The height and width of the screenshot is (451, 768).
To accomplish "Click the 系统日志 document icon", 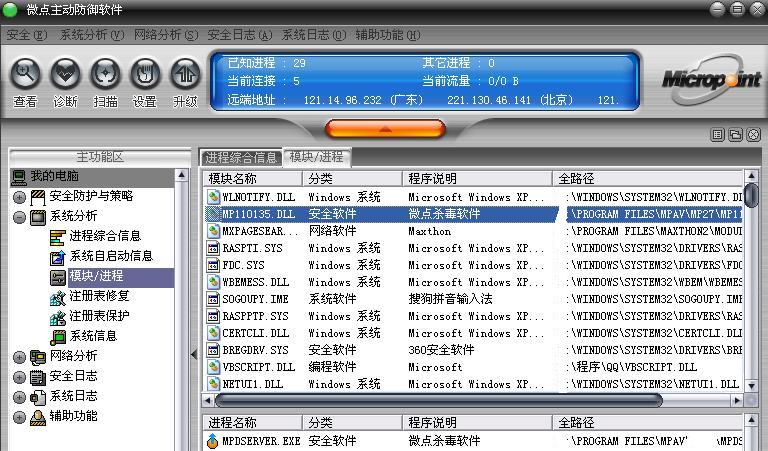I will coord(38,398).
